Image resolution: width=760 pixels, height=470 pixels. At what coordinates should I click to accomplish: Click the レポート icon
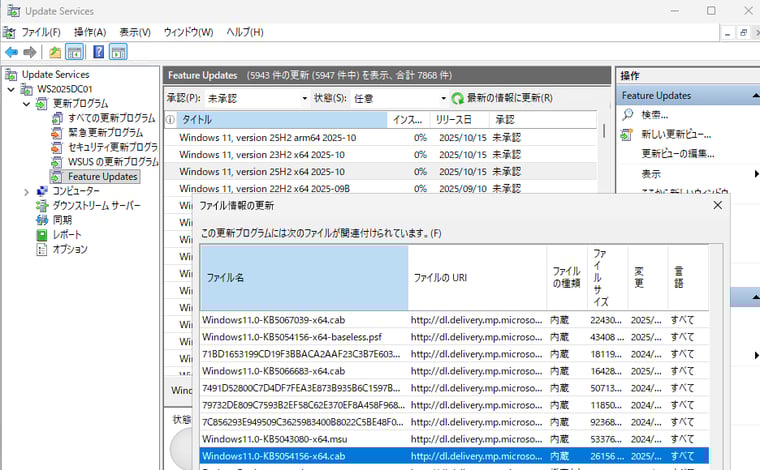pyautogui.click(x=42, y=235)
